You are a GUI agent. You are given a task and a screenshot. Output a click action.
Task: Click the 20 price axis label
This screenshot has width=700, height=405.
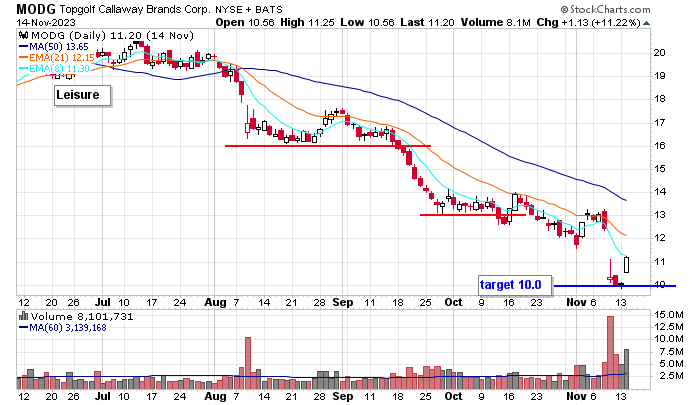(659, 53)
